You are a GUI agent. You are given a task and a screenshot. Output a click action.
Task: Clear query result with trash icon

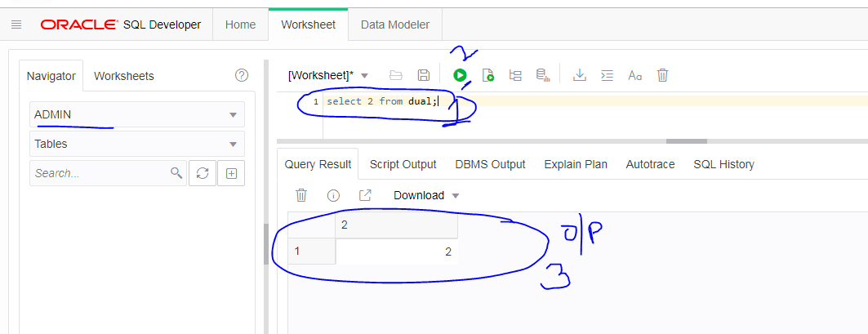[x=301, y=195]
